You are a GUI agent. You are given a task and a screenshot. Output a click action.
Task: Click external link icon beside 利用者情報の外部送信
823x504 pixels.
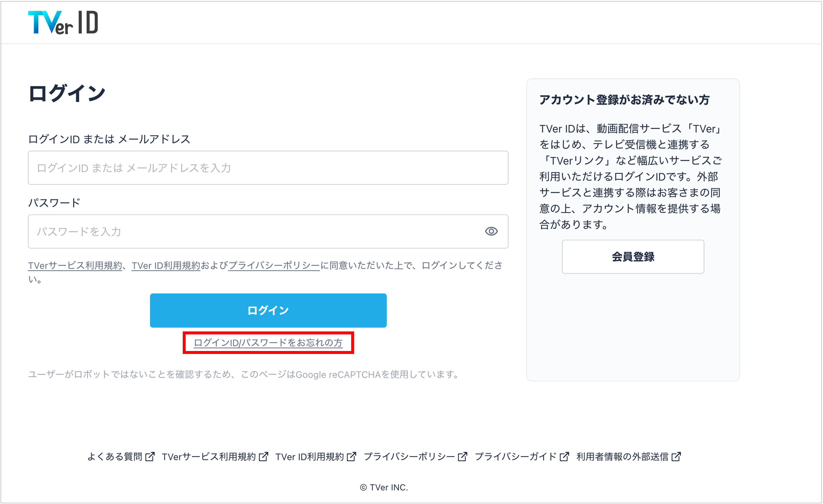(676, 456)
